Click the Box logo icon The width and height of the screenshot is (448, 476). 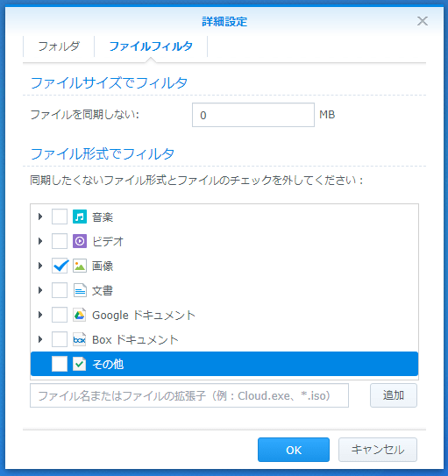pos(80,340)
